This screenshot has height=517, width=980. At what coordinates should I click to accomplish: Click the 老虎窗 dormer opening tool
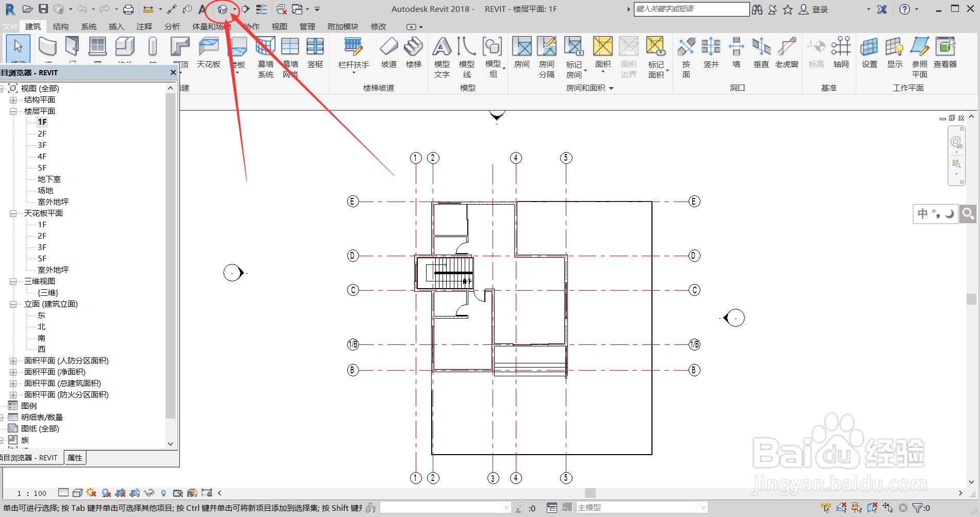787,53
